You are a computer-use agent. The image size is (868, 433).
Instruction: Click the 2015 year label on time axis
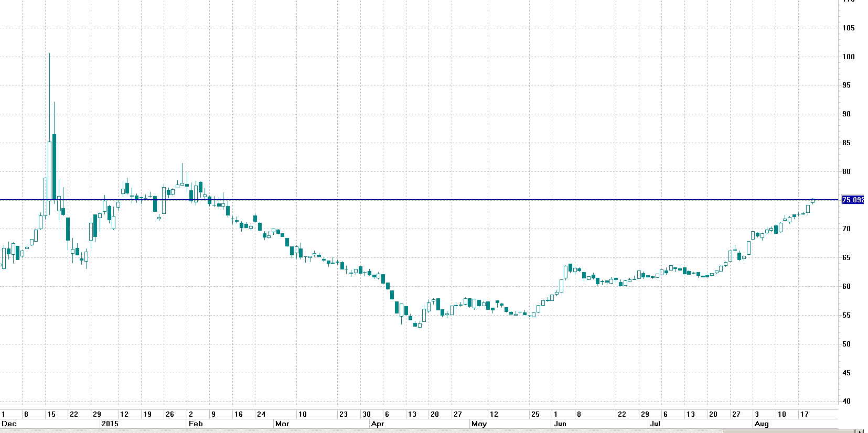click(x=110, y=424)
